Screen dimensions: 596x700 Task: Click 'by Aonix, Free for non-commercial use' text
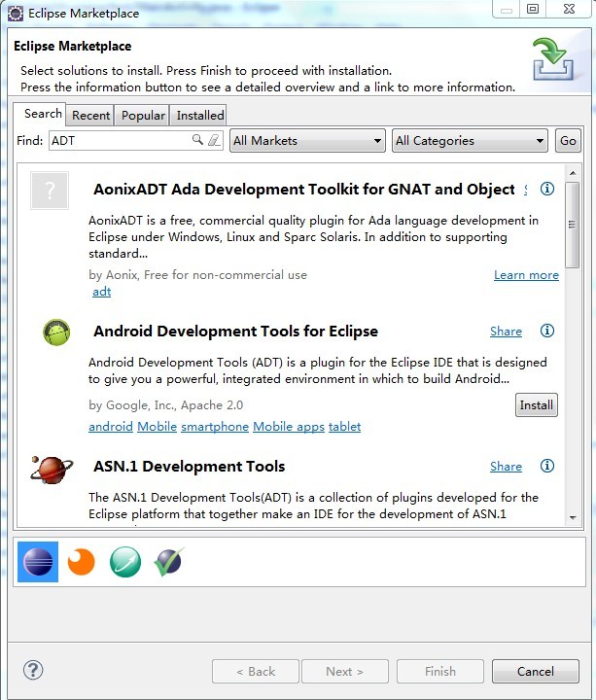tap(197, 274)
